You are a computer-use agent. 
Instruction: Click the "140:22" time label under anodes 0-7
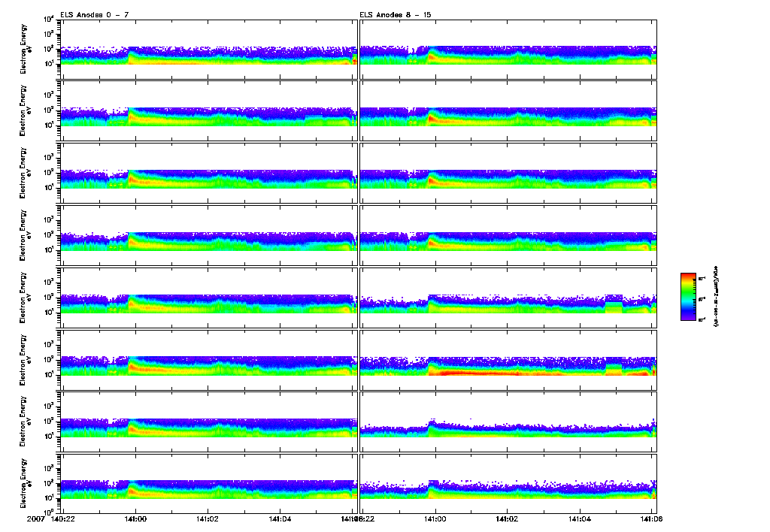[63, 518]
